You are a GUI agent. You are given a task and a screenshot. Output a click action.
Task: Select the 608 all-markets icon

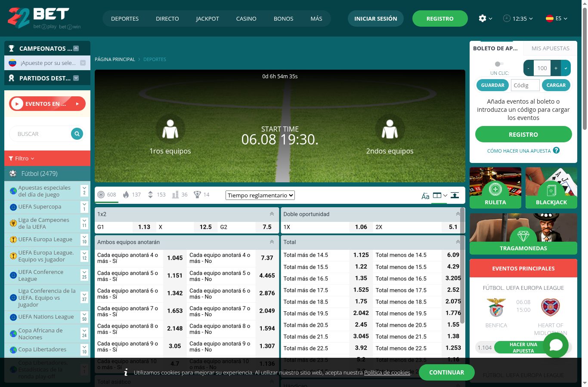point(101,195)
